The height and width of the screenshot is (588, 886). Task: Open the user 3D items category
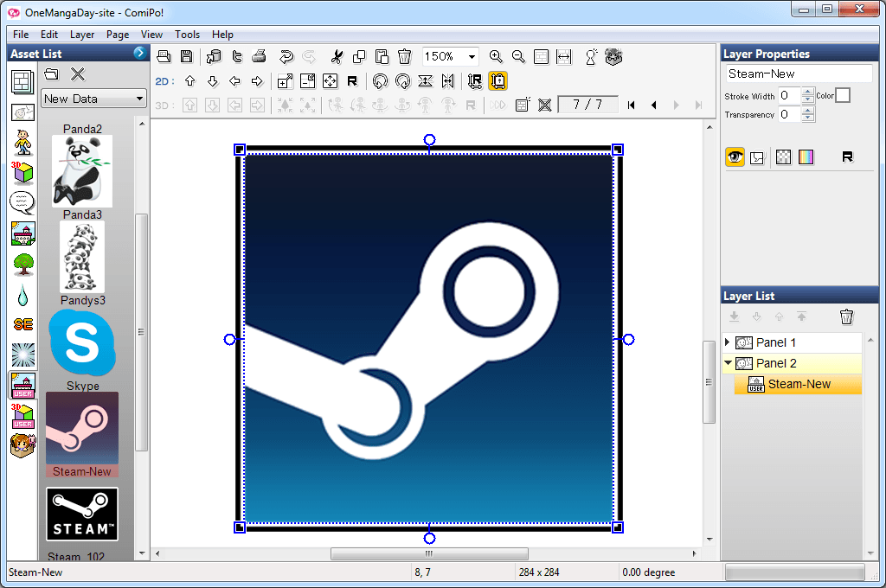pyautogui.click(x=22, y=416)
